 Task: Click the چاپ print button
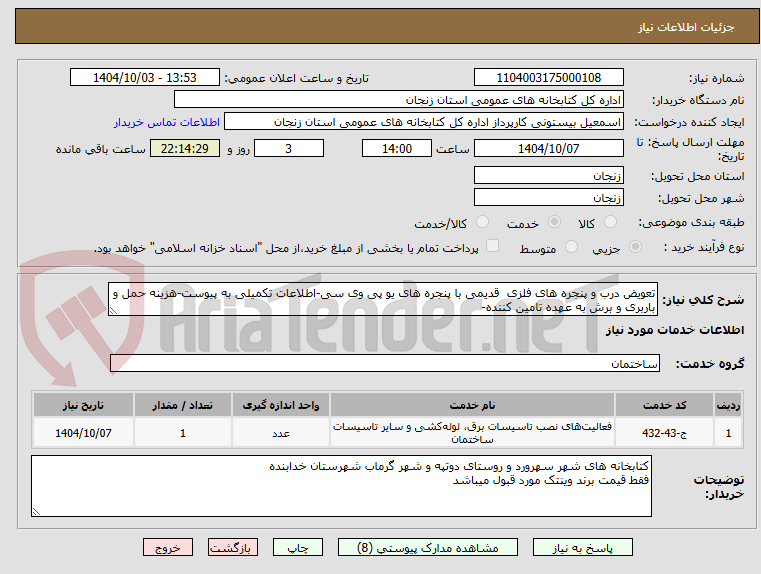298,547
